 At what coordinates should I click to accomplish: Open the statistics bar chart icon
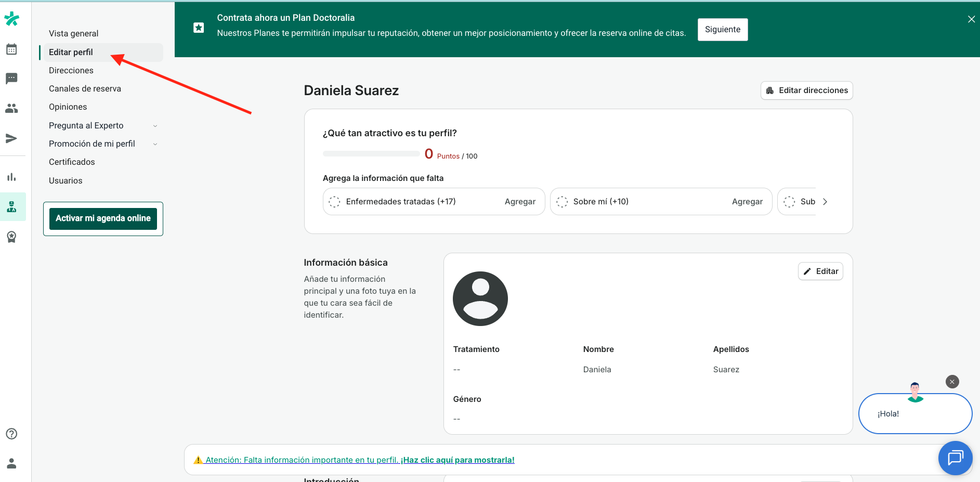[11, 177]
